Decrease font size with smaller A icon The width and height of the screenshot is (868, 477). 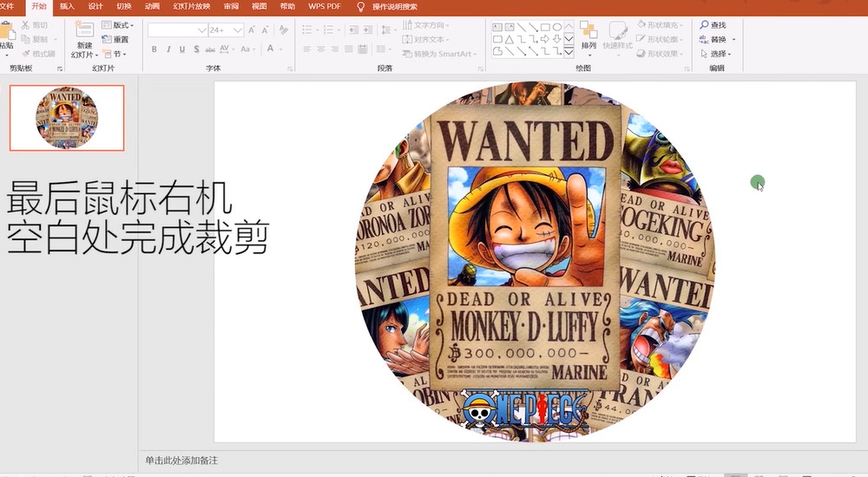click(265, 29)
